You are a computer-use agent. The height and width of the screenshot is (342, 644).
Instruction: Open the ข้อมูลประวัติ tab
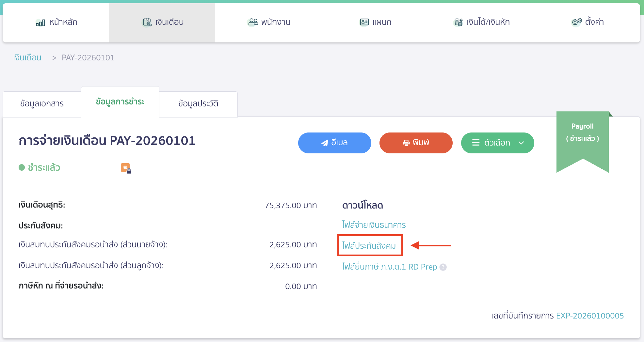click(x=198, y=104)
